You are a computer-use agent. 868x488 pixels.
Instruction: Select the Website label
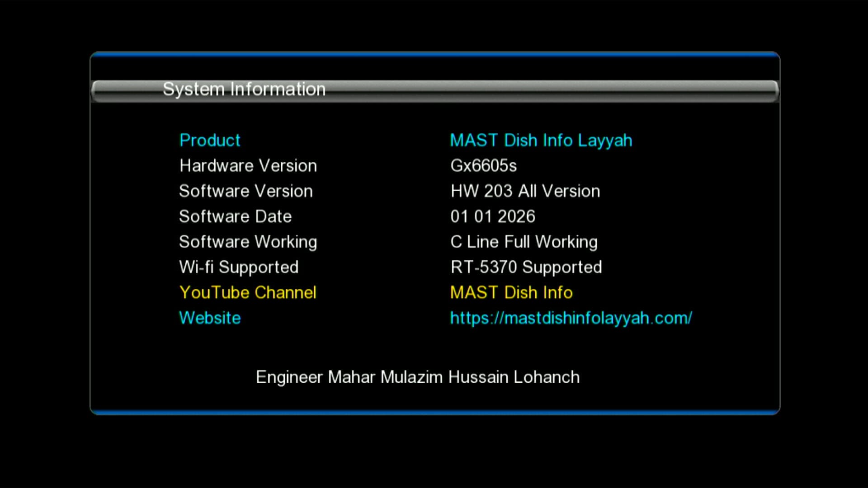pyautogui.click(x=210, y=317)
